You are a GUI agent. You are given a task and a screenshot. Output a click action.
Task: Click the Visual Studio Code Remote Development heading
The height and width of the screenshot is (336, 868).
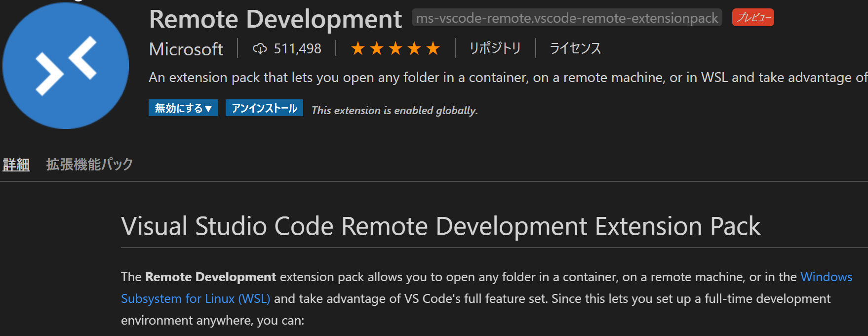tap(440, 226)
